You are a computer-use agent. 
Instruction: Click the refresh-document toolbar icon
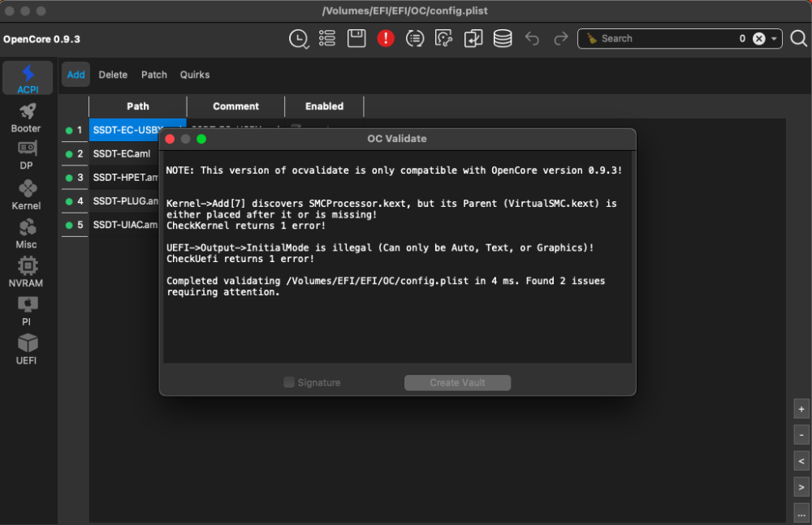pyautogui.click(x=444, y=38)
